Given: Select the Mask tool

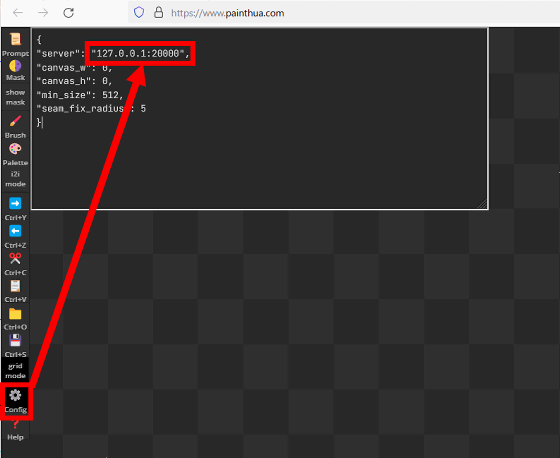Looking at the screenshot, I should tap(15, 71).
